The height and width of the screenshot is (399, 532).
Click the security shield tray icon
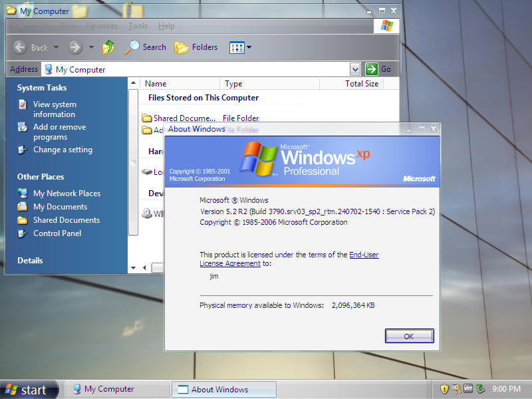point(444,389)
